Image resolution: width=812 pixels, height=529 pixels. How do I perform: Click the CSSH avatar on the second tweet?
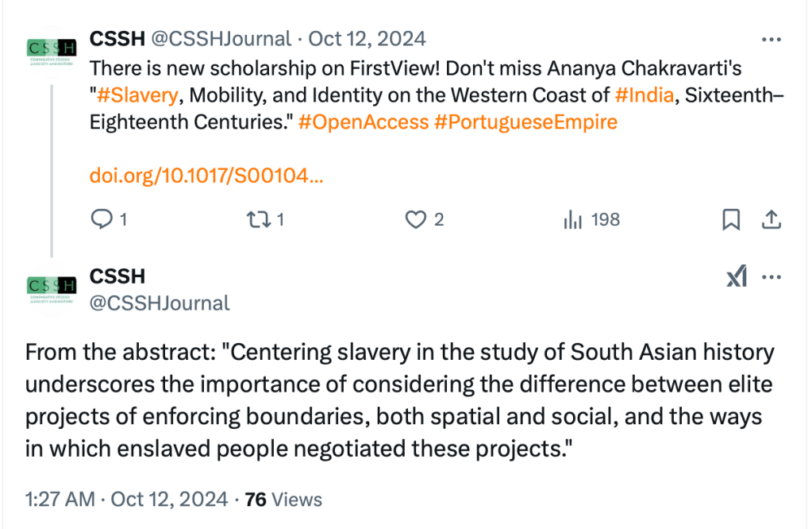[x=51, y=289]
